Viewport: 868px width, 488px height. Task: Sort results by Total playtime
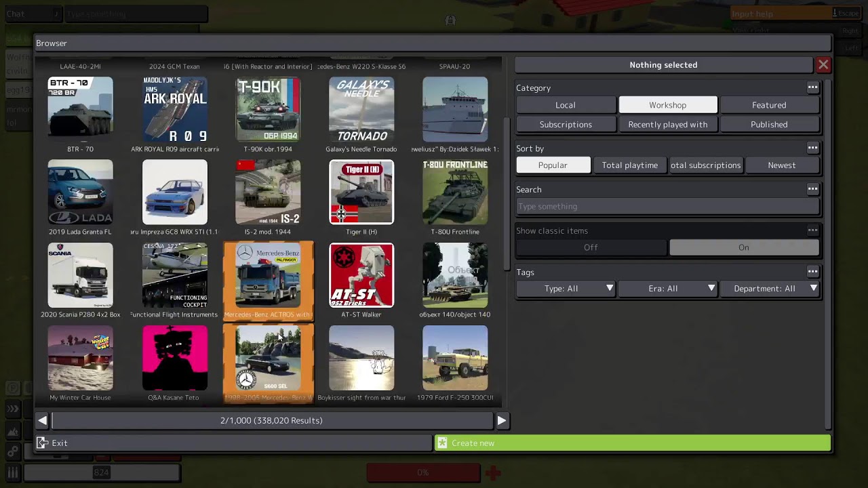pyautogui.click(x=630, y=165)
